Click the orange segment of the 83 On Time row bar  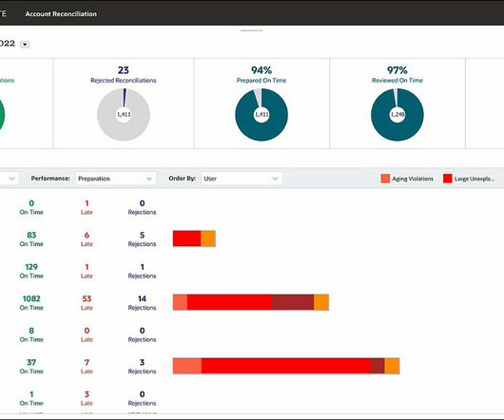[208, 239]
